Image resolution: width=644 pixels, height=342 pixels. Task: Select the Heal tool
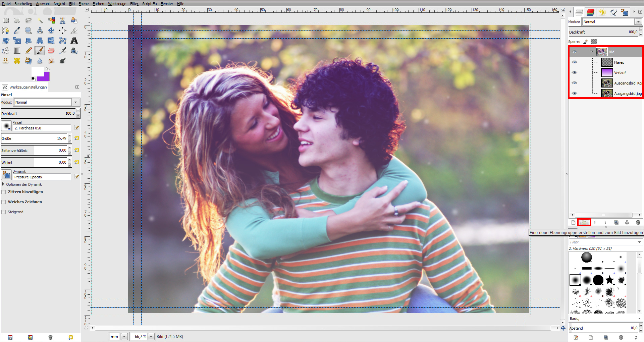tap(17, 61)
